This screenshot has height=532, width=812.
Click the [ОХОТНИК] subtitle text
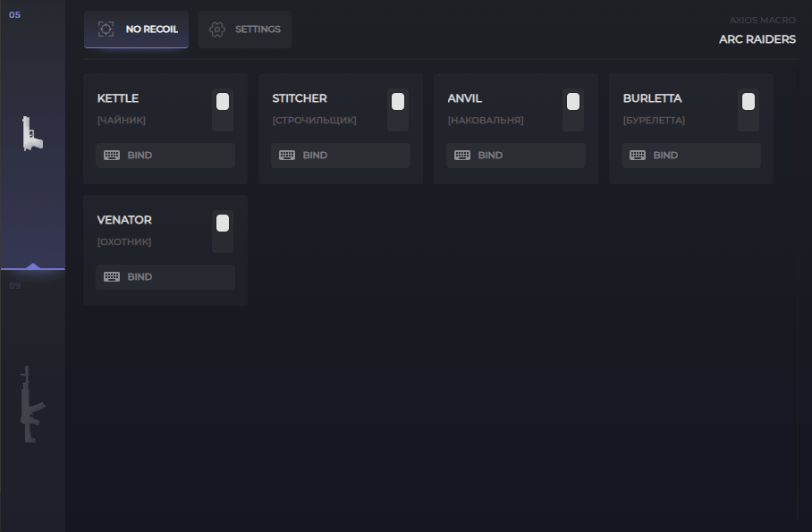click(x=124, y=242)
